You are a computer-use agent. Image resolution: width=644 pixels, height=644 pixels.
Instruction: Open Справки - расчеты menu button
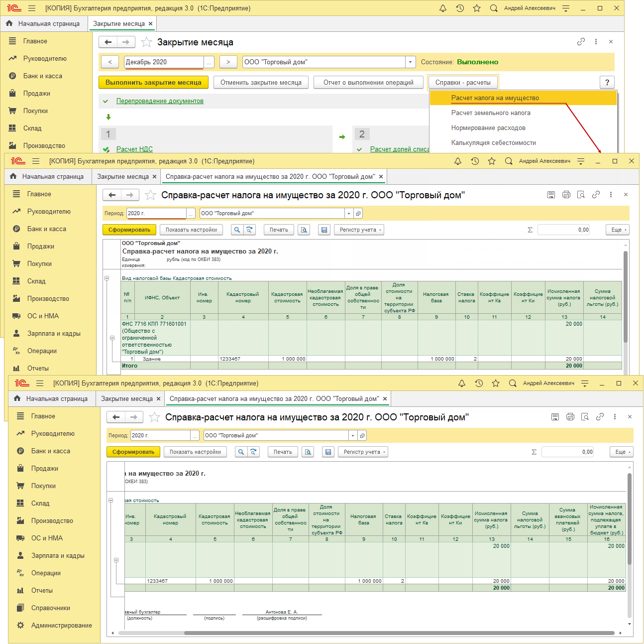(x=463, y=83)
